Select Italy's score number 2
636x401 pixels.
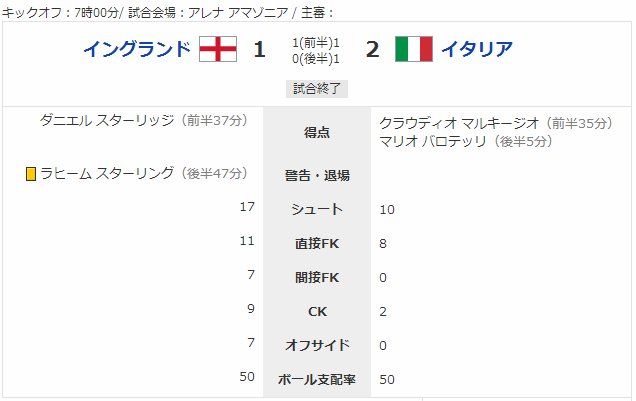coord(372,49)
